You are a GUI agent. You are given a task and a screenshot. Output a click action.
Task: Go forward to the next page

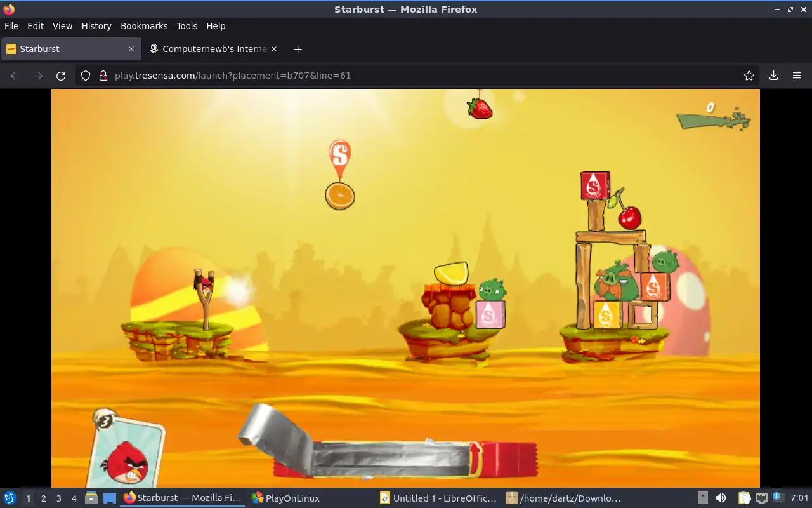coord(38,76)
